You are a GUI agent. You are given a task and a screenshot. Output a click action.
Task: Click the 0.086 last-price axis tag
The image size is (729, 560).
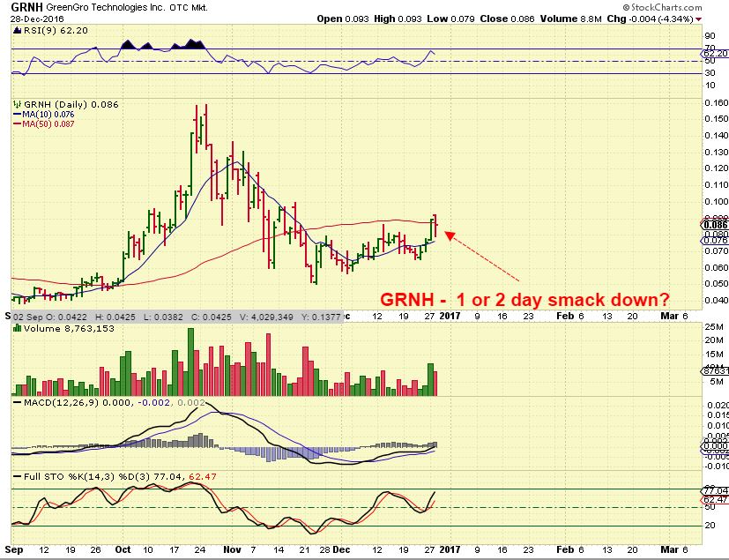pos(716,225)
